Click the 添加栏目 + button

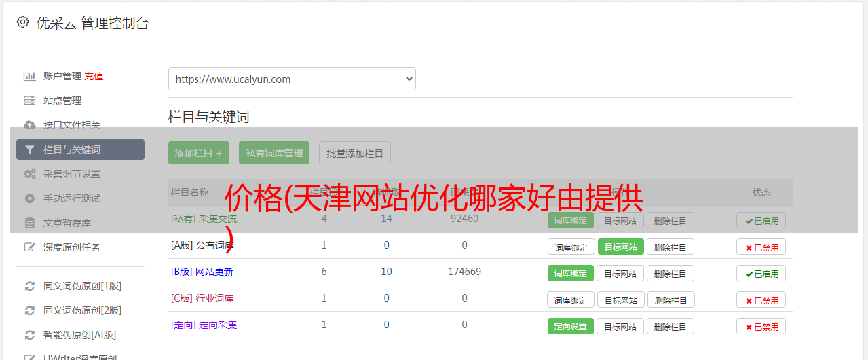pyautogui.click(x=198, y=153)
